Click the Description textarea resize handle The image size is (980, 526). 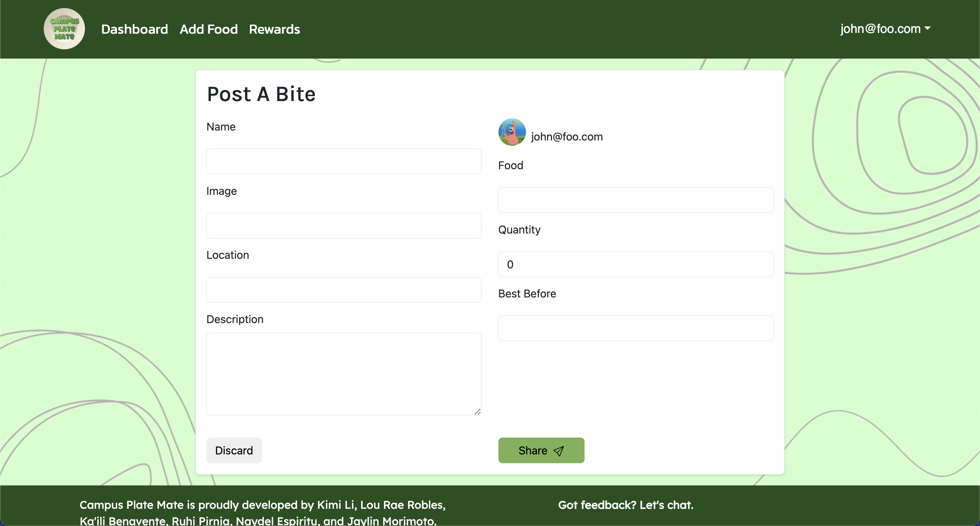477,412
